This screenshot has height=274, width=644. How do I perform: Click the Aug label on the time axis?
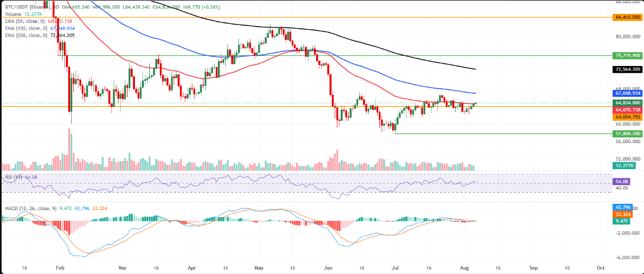point(465,269)
